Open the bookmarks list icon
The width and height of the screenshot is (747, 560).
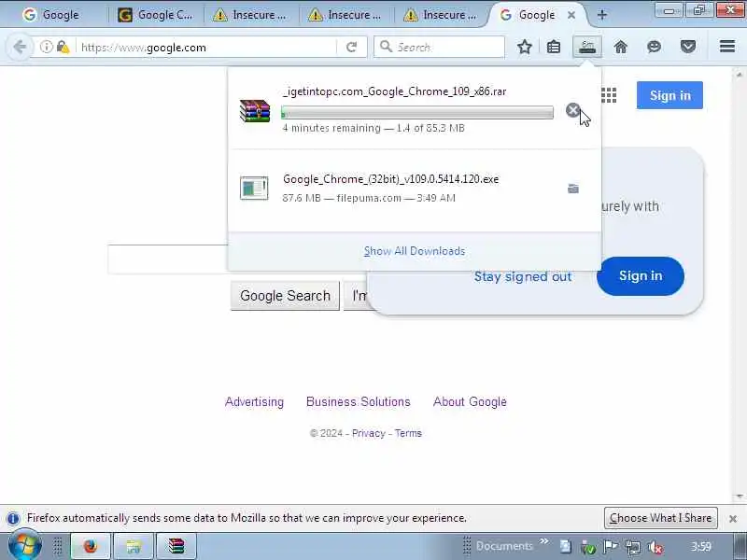(x=554, y=47)
